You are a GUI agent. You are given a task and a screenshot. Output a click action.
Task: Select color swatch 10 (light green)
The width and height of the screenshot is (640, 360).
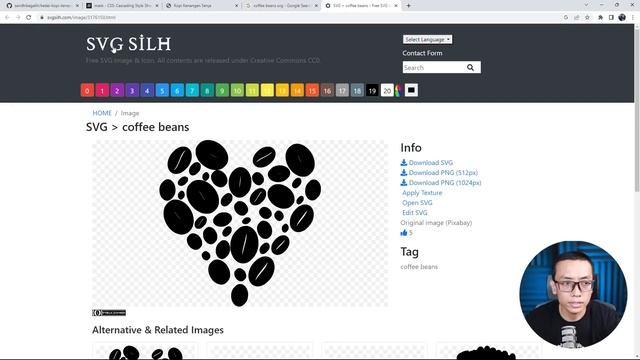pos(237,90)
